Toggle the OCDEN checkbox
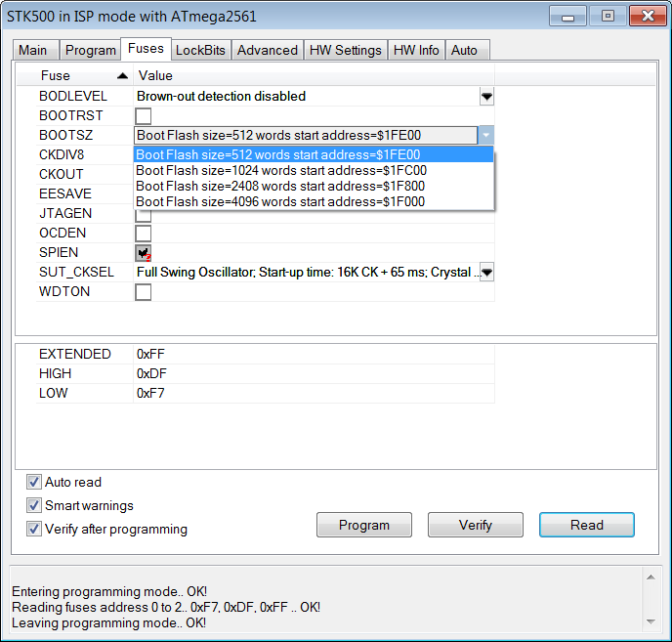 pos(144,234)
